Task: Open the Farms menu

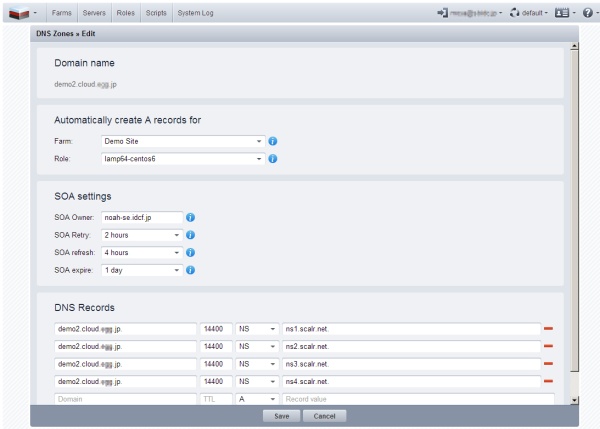Action: [x=60, y=12]
